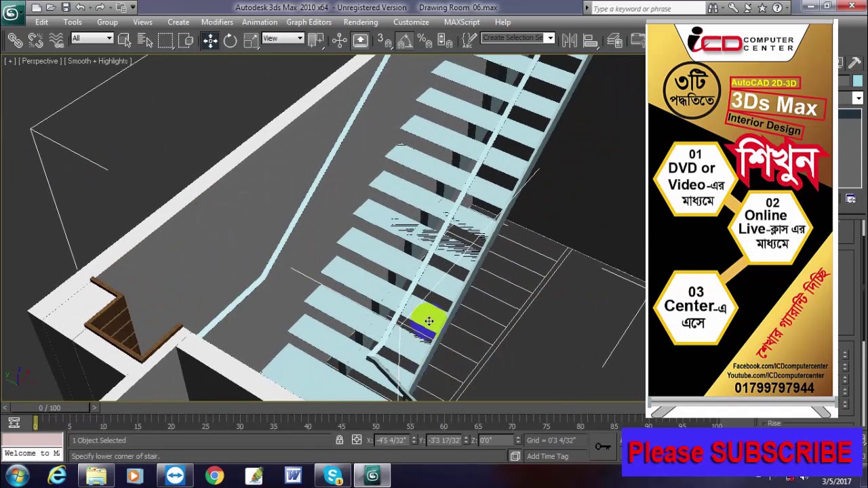
Task: Toggle Spinner Snap on the main toolbar
Action: tap(445, 41)
